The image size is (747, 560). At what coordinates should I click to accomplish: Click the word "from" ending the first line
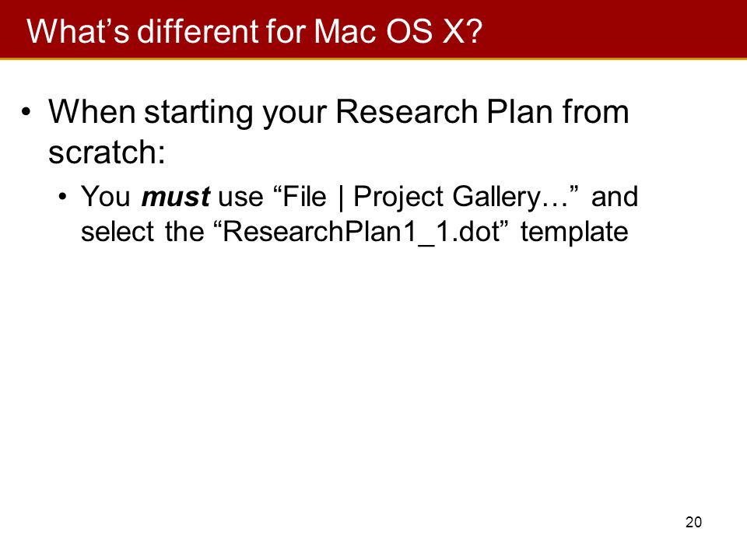click(x=596, y=112)
